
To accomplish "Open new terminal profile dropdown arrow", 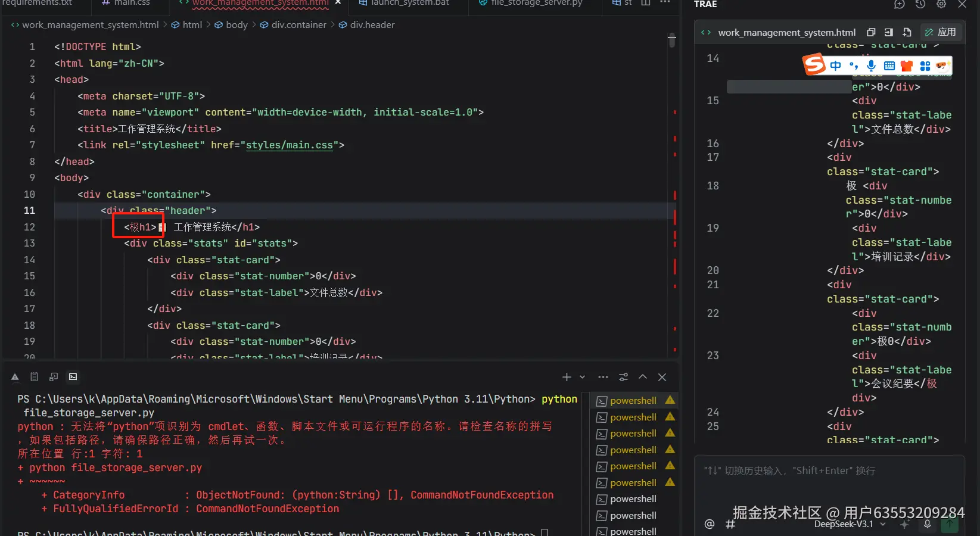I will coord(582,377).
